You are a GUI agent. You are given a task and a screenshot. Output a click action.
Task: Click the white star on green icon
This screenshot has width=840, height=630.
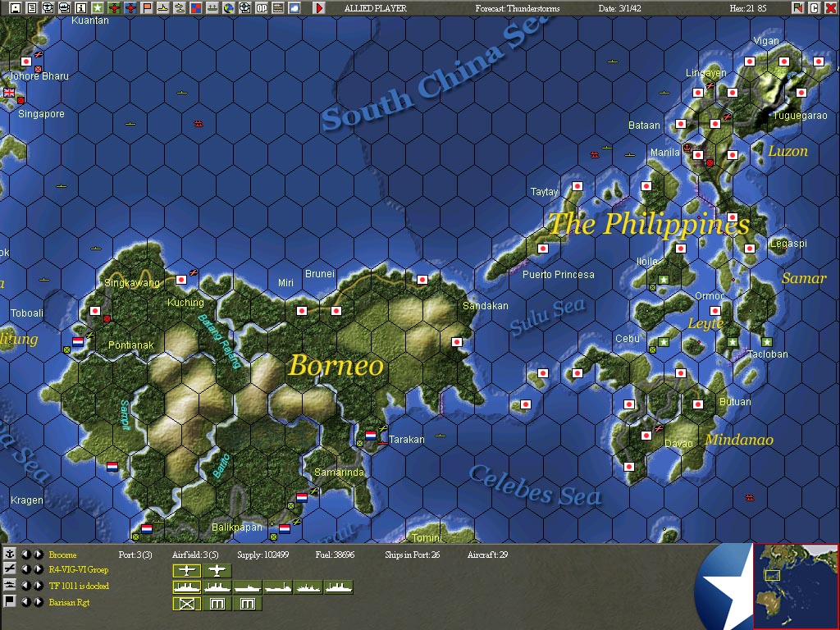pyautogui.click(x=98, y=7)
